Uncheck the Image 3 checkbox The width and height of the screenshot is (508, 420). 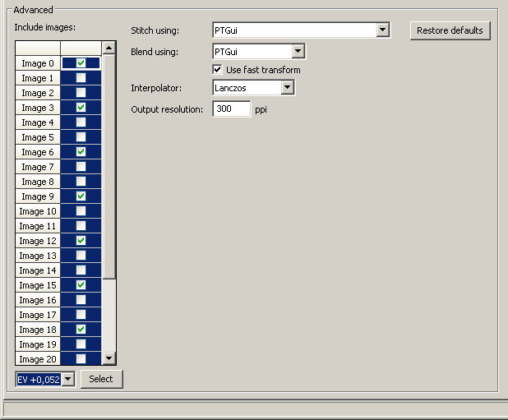click(81, 108)
